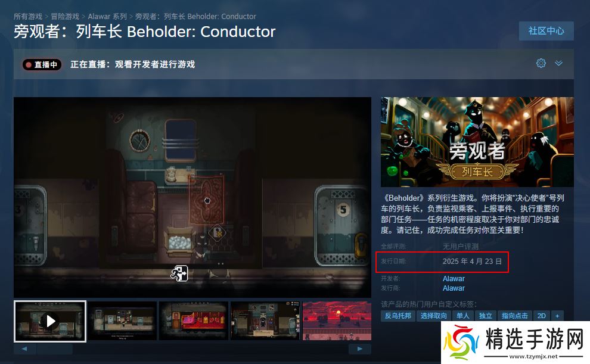Select the 指向点击 tag
This screenshot has height=364, width=590.
pyautogui.click(x=514, y=316)
